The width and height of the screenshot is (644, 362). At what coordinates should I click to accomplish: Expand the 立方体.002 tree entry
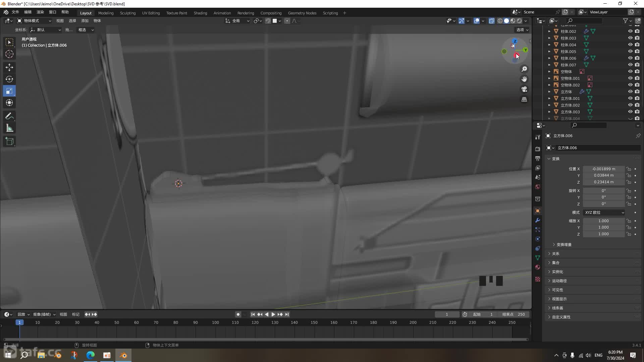coord(549,105)
